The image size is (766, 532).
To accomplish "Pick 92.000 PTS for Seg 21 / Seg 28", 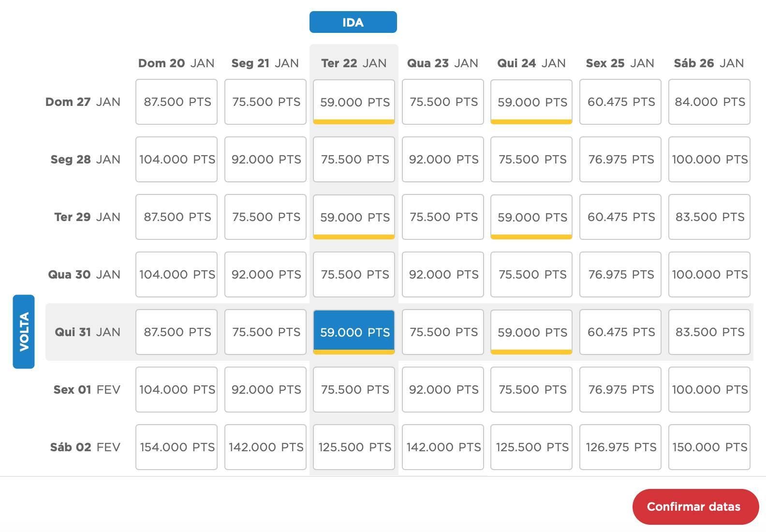I will (x=265, y=160).
